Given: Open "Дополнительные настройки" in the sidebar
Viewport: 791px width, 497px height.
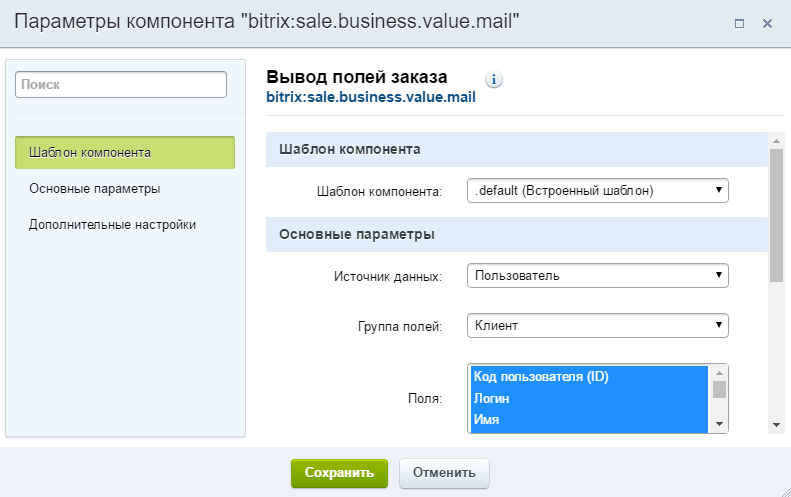Looking at the screenshot, I should pos(112,224).
